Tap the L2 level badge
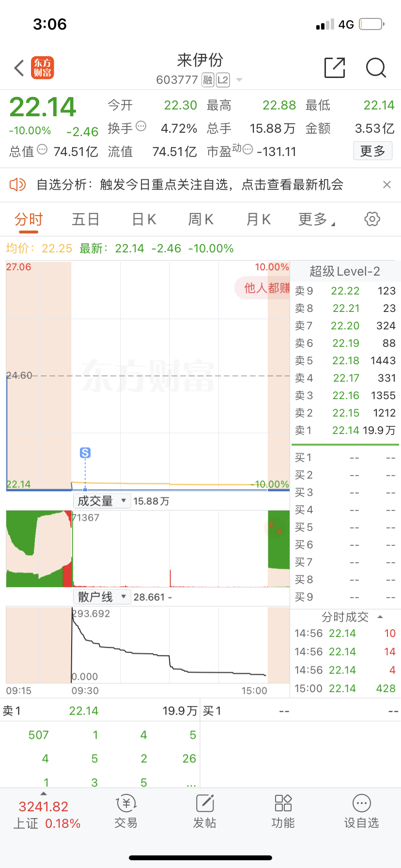This screenshot has width=401, height=868. click(223, 80)
